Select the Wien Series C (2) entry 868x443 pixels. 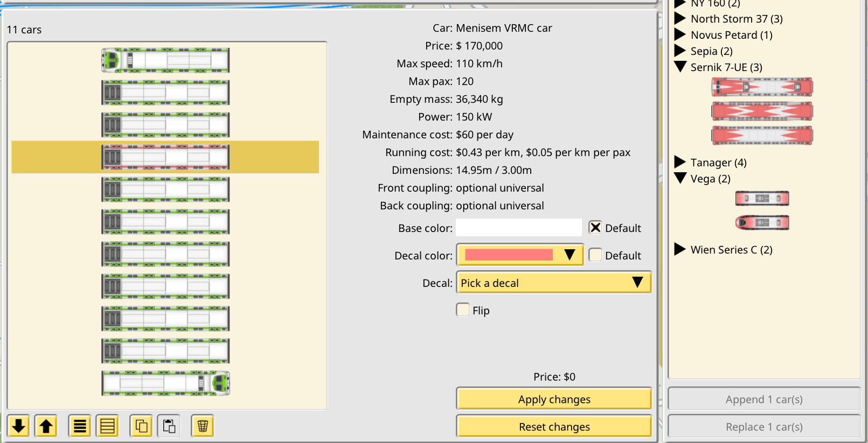click(x=731, y=250)
